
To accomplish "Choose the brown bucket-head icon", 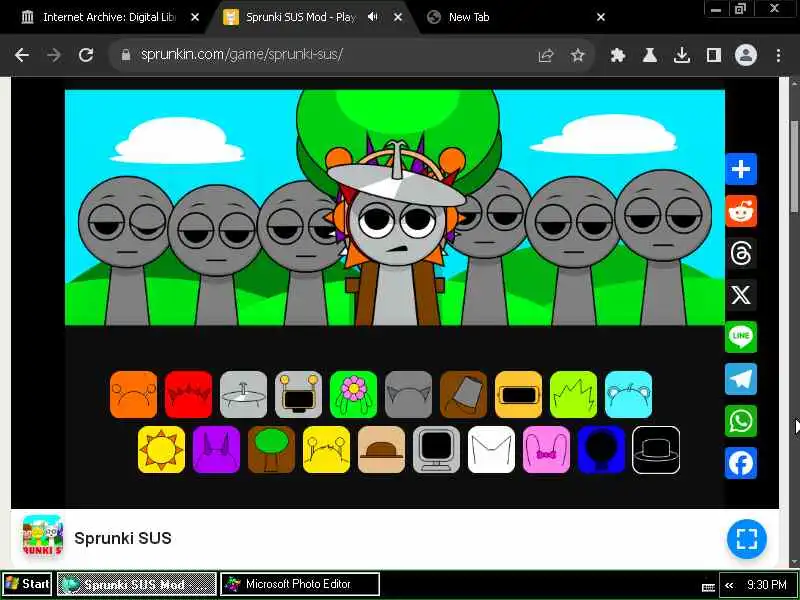I will pos(463,394).
